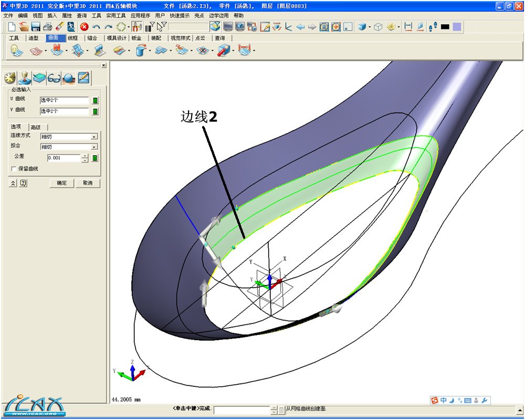Click the light bulb surface tool icon

click(x=16, y=51)
